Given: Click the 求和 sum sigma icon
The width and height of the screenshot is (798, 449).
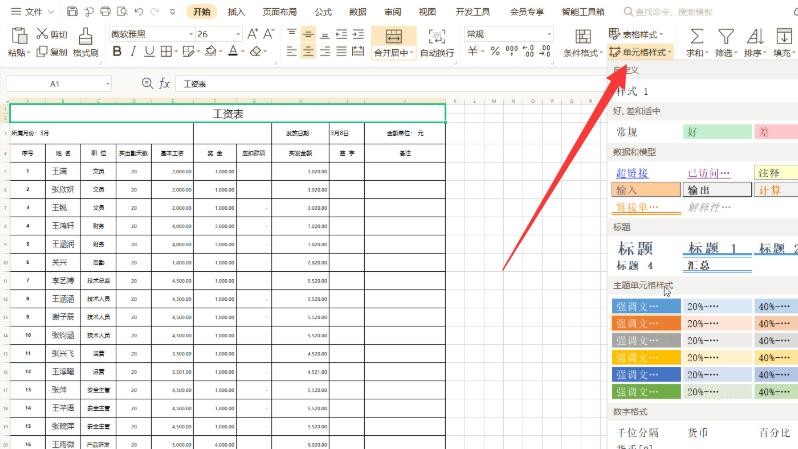Looking at the screenshot, I should 696,36.
